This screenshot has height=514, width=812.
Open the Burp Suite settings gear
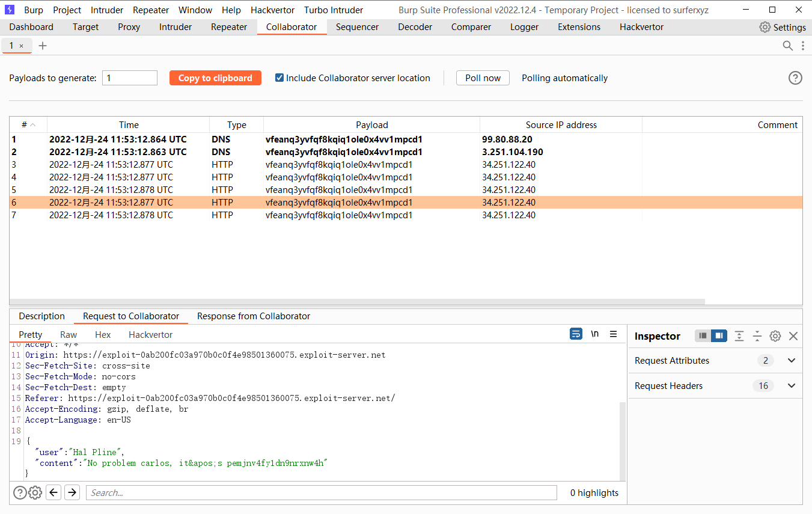tap(765, 26)
